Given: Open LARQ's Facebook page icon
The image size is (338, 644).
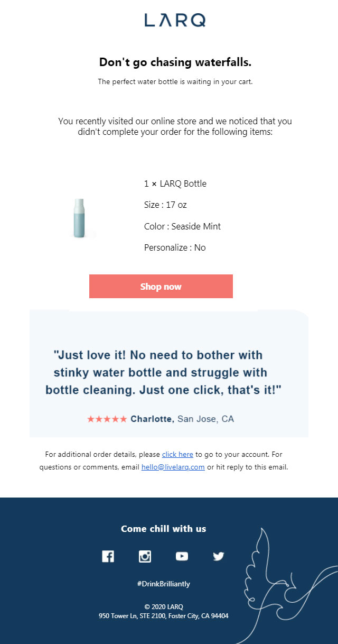Looking at the screenshot, I should [108, 556].
